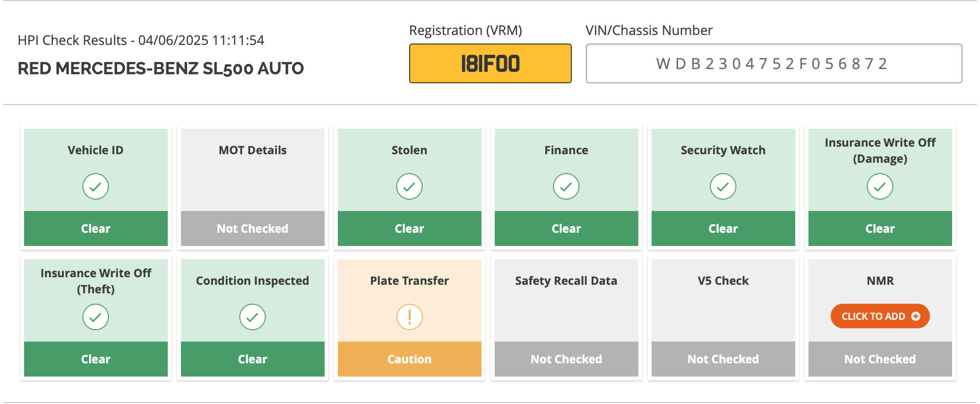Click the Plate Transfer caution exclamation icon

click(x=409, y=317)
